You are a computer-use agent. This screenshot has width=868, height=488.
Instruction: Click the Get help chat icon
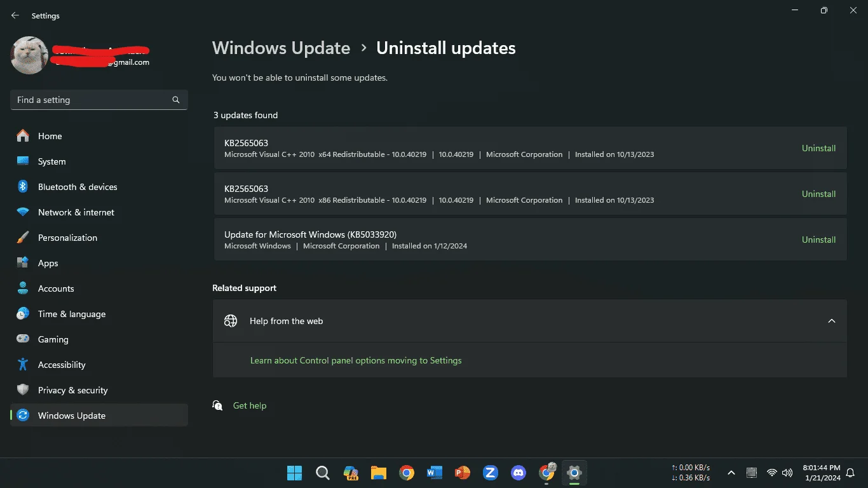pos(218,405)
